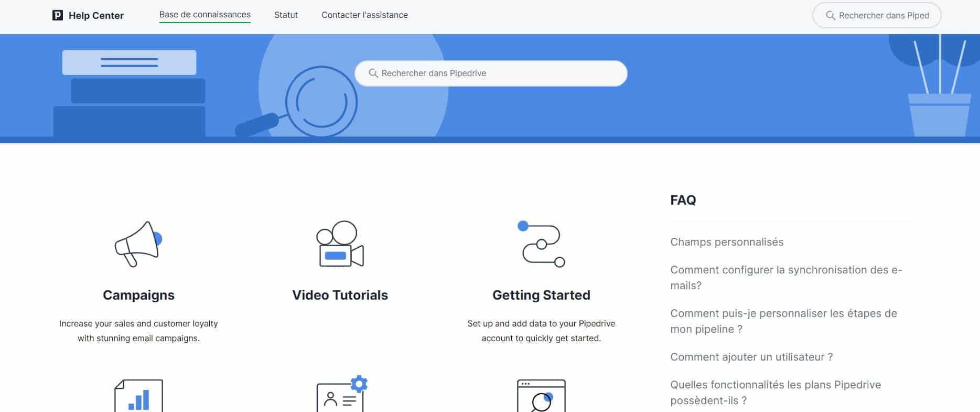Open the Video Tutorials camera icon
The height and width of the screenshot is (412, 980).
(x=340, y=244)
